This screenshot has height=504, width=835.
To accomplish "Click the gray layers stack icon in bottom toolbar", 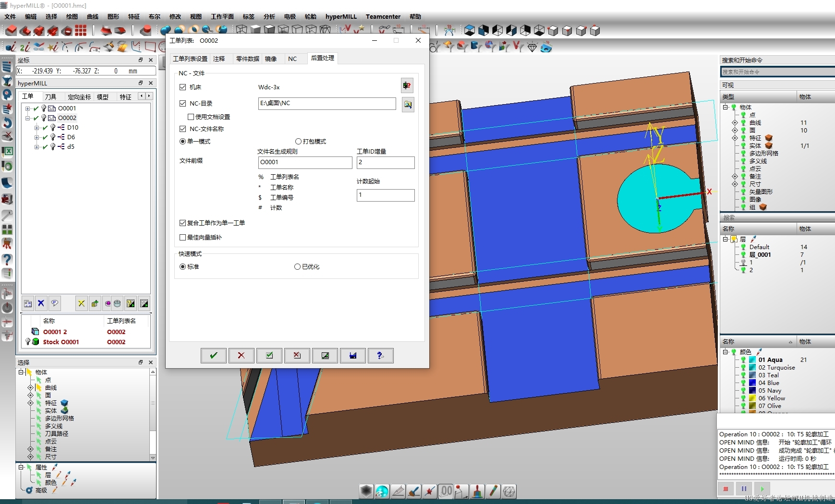I will point(366,491).
